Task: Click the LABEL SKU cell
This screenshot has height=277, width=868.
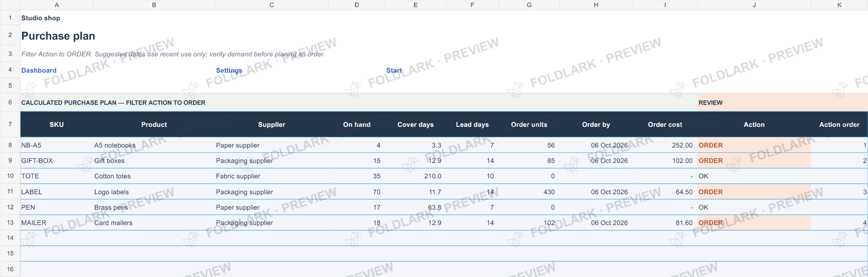Action: coord(57,192)
